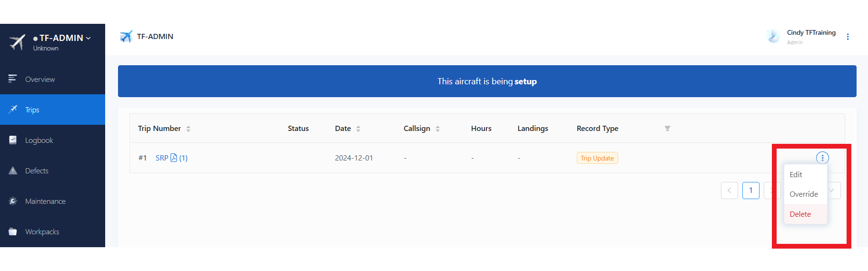The image size is (868, 271).
Task: Sort the table by Date
Action: [x=358, y=129]
